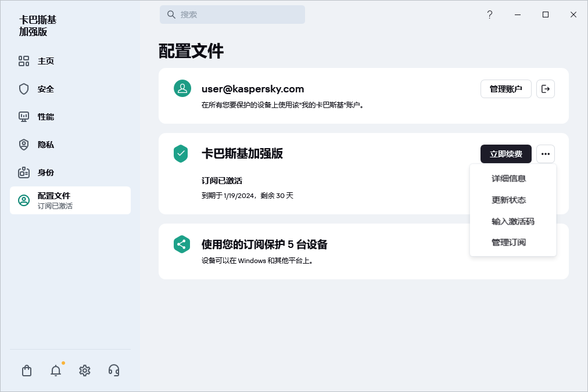
Task: Open the store shopping bag icon
Action: pyautogui.click(x=27, y=371)
